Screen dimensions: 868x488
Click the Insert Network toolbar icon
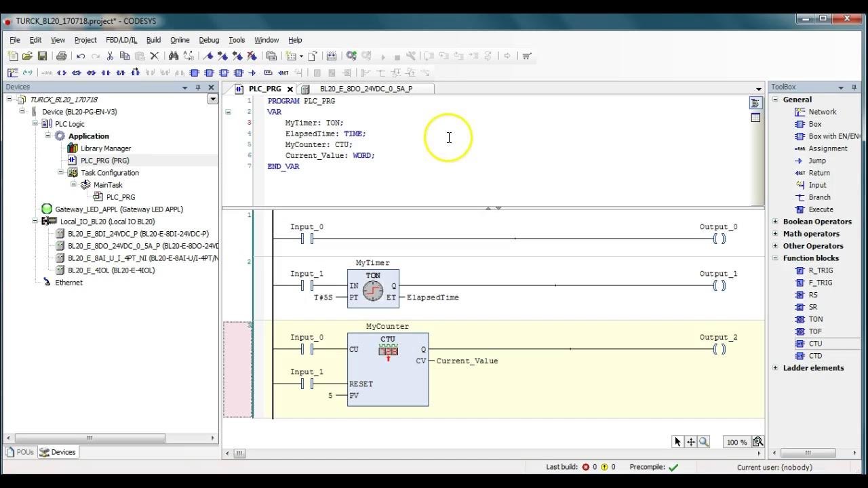tap(13, 73)
